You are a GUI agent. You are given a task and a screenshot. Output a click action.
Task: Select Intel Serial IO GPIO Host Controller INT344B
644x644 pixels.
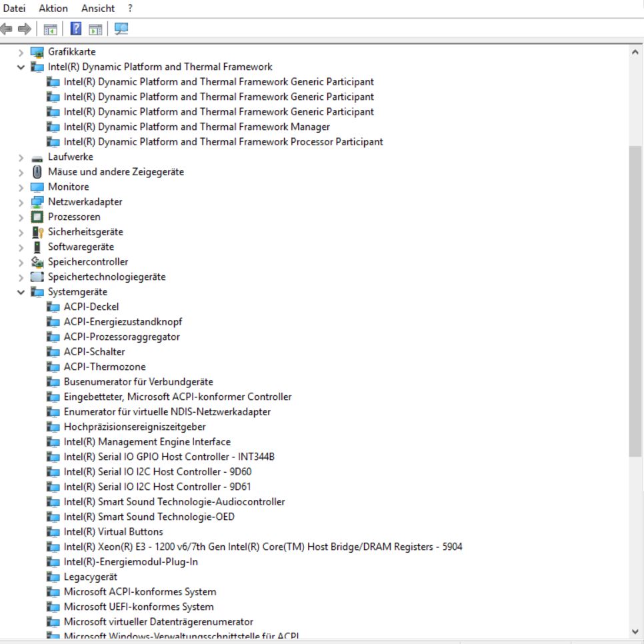[169, 457]
